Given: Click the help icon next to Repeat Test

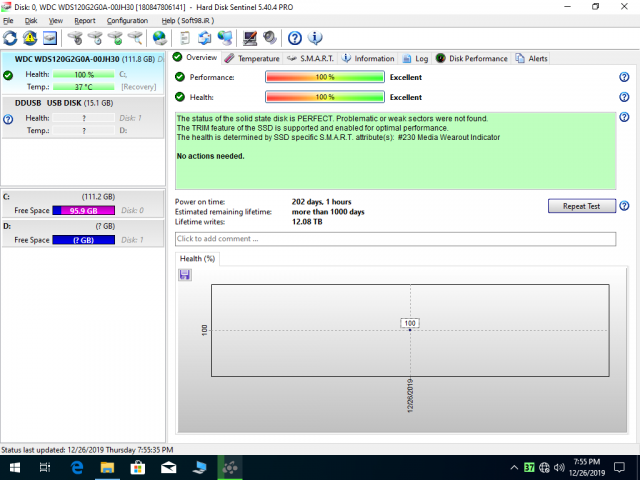Looking at the screenshot, I should (x=624, y=206).
